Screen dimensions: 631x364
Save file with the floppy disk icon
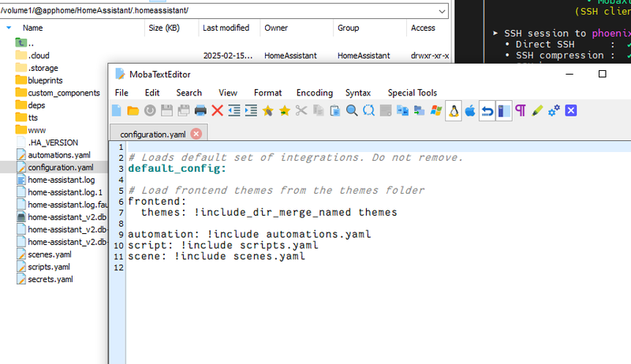point(166,110)
